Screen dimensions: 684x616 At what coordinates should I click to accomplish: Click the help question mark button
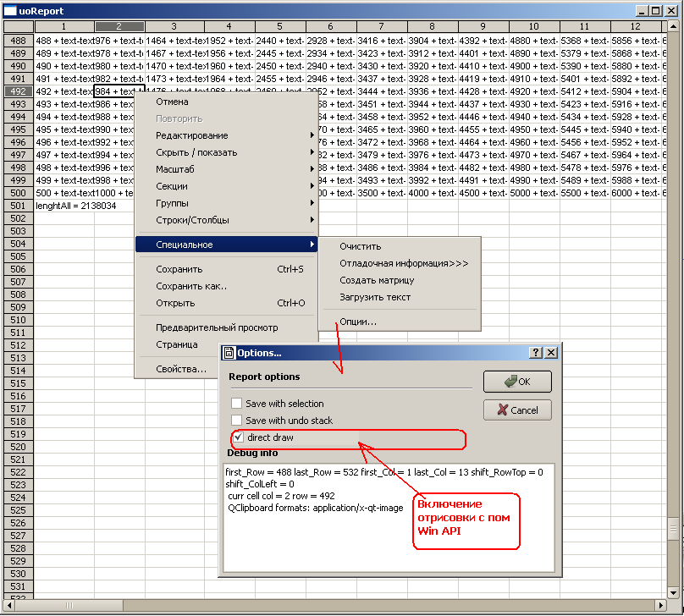click(535, 352)
